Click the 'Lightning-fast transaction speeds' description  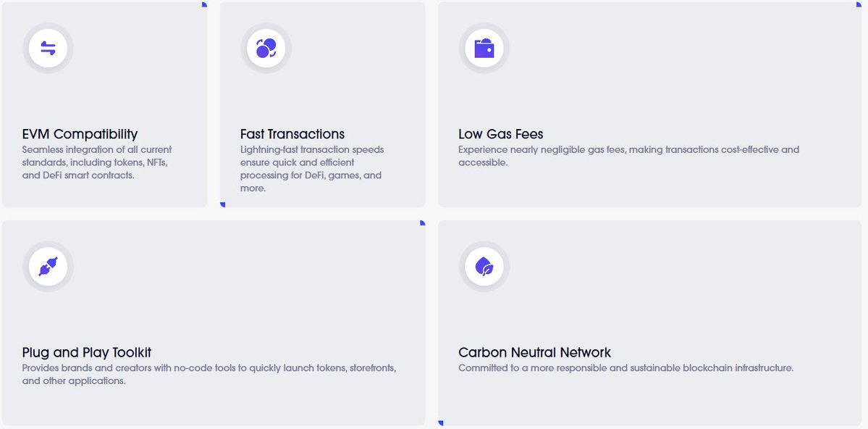(x=312, y=169)
